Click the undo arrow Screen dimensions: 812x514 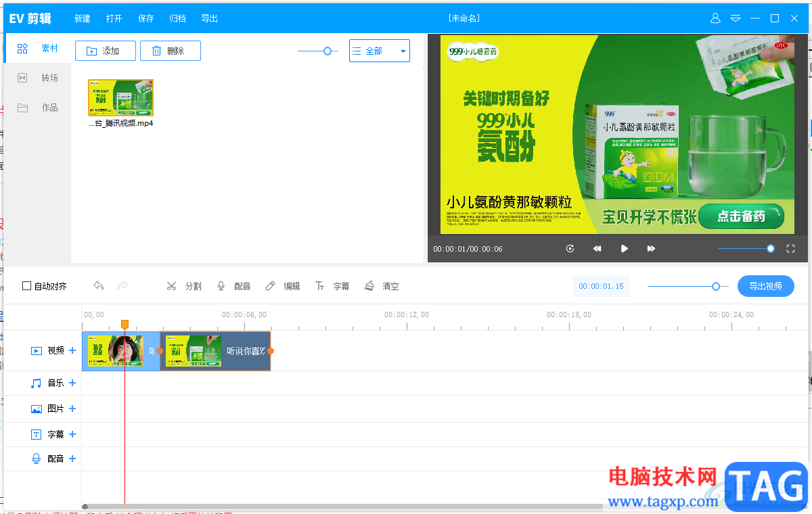pyautogui.click(x=99, y=285)
